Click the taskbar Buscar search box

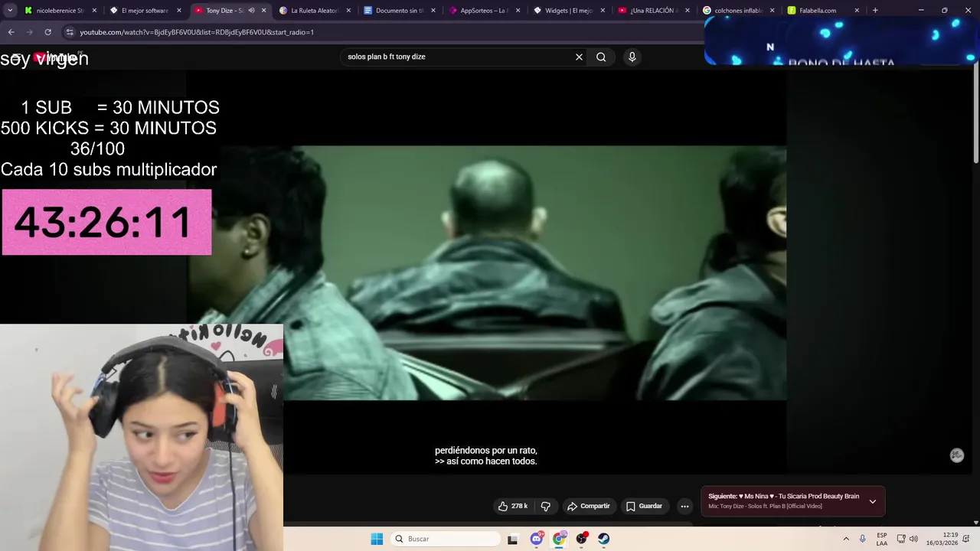tap(446, 539)
